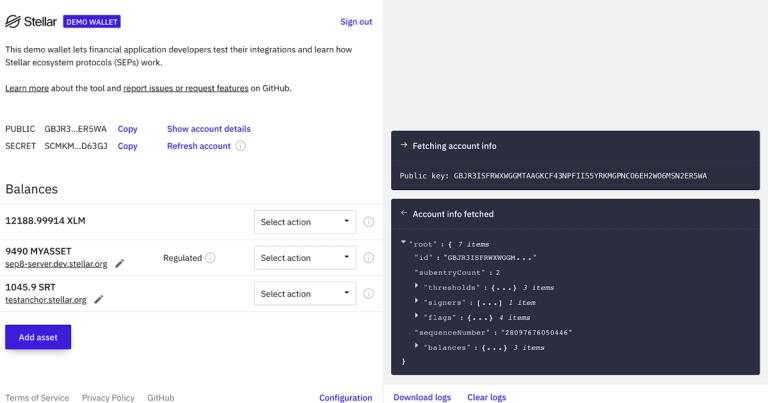Open the Select action dropdown for SRT
768x403 pixels.
(305, 294)
